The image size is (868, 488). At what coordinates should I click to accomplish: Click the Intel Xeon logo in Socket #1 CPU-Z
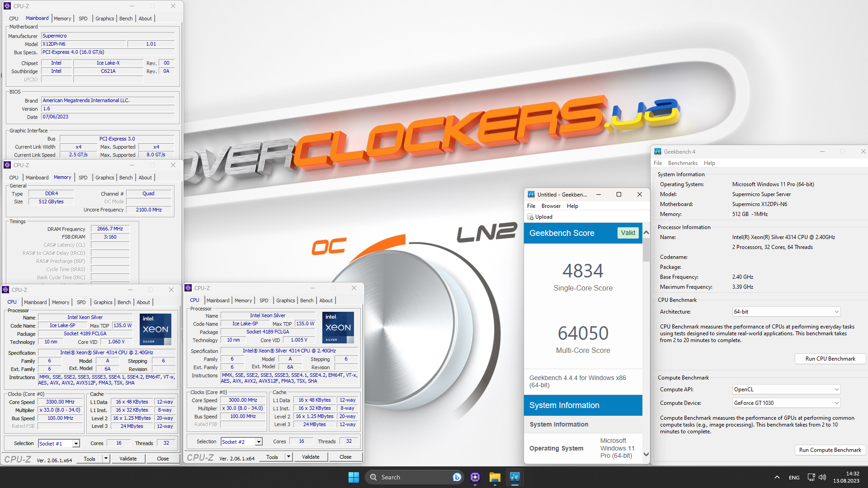click(156, 329)
